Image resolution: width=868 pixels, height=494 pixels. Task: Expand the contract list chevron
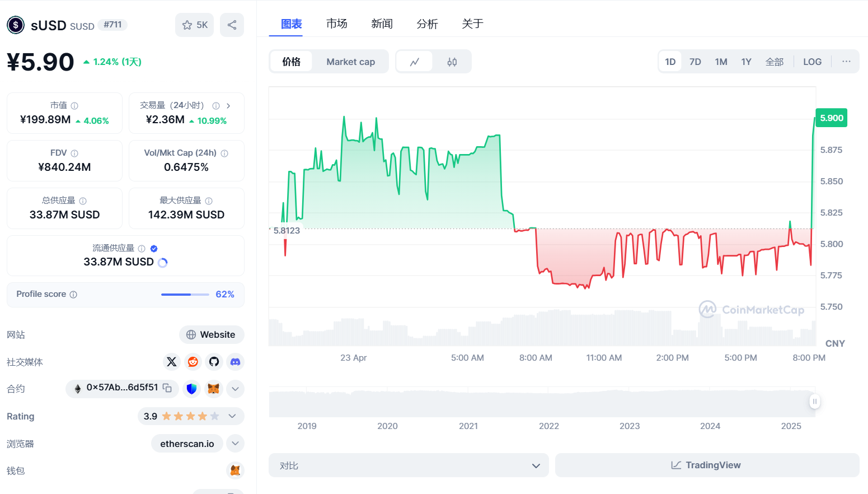pos(235,389)
